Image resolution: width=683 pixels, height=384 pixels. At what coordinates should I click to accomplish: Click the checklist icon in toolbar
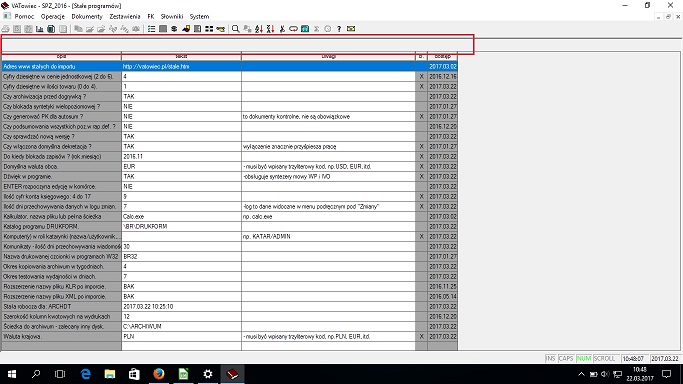151,29
